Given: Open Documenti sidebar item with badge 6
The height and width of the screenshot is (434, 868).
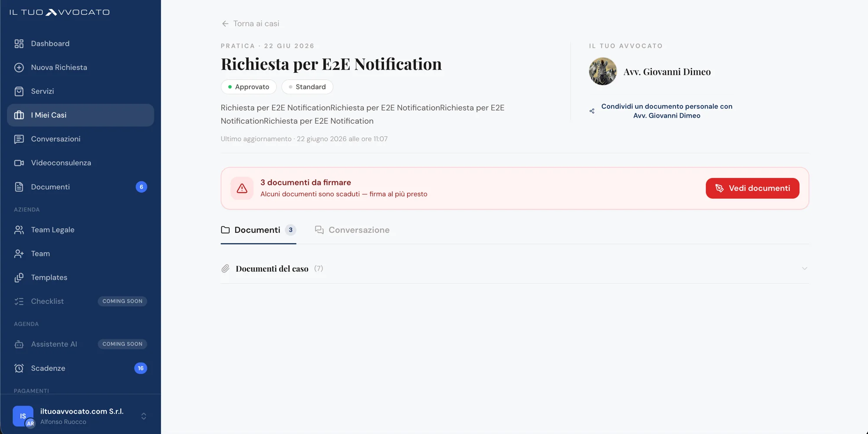Looking at the screenshot, I should click(81, 187).
